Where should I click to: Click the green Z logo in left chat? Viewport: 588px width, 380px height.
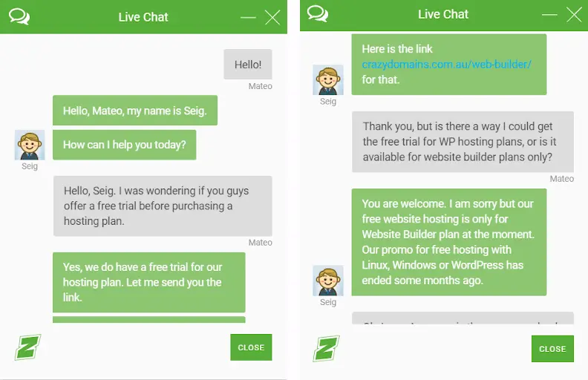coord(27,347)
